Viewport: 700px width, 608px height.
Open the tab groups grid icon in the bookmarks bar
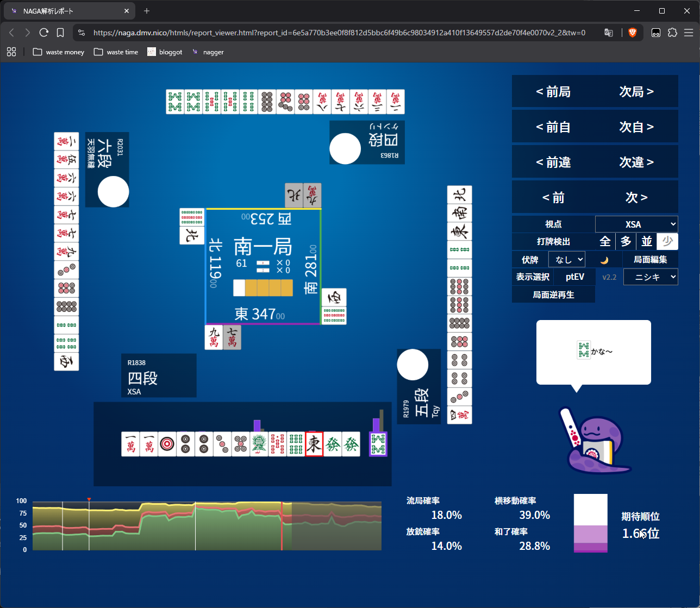coord(11,52)
